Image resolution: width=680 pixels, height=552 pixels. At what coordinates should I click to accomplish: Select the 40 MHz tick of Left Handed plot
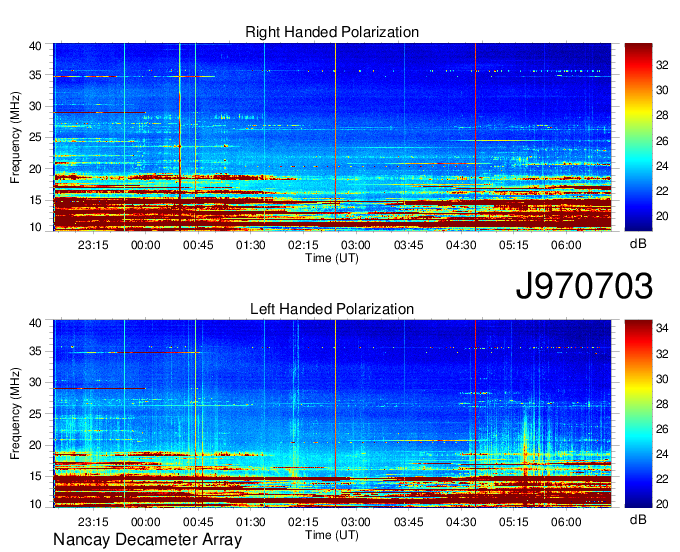pos(35,323)
